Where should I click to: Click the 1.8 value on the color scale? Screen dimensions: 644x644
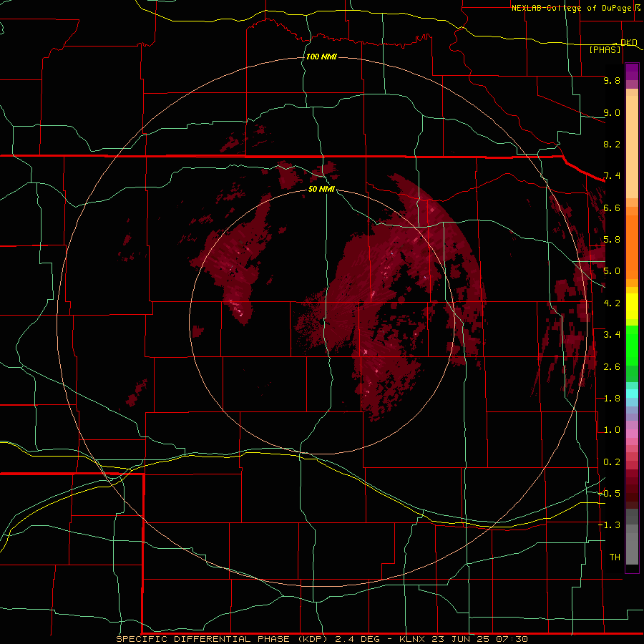(612, 399)
